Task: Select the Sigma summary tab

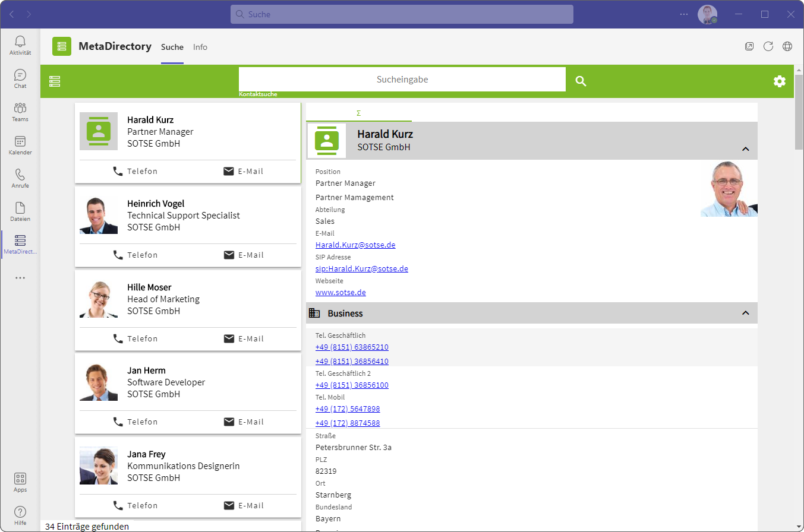Action: point(358,113)
